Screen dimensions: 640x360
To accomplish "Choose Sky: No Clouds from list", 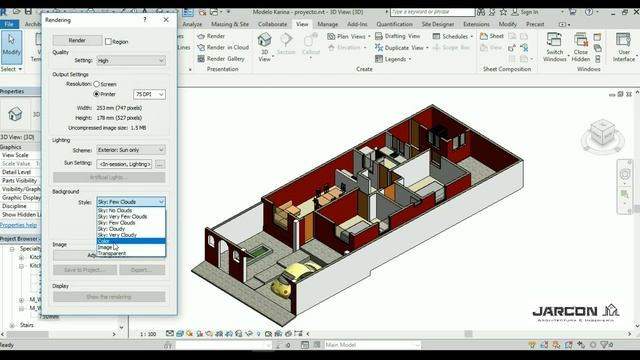I will pos(131,211).
